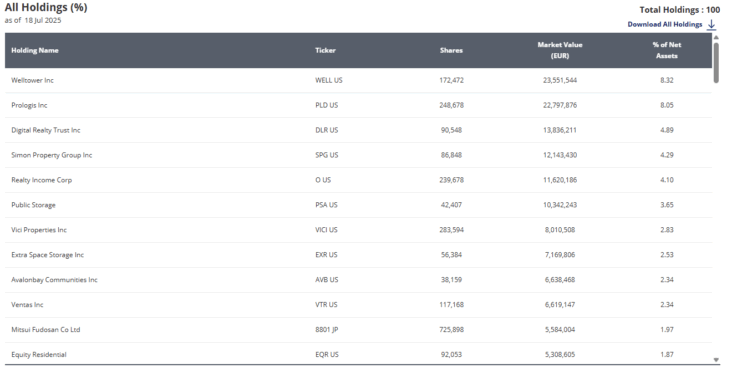Click market value 8,010,508
Image resolution: width=732 pixels, height=368 pixels.
coord(560,230)
